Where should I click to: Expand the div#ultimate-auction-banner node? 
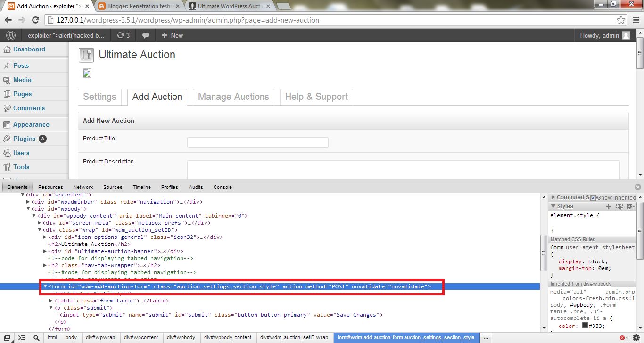tap(45, 251)
